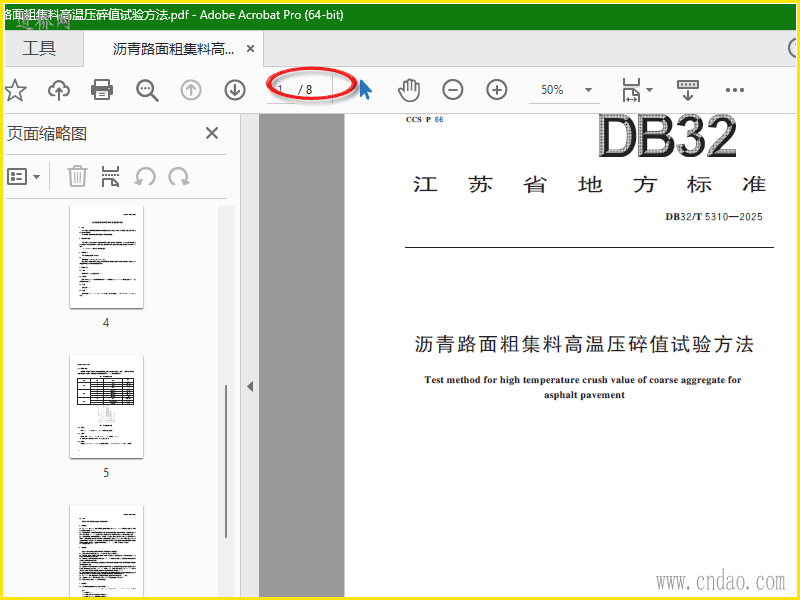Click thumbnail page number label 4
The height and width of the screenshot is (600, 800).
106,322
